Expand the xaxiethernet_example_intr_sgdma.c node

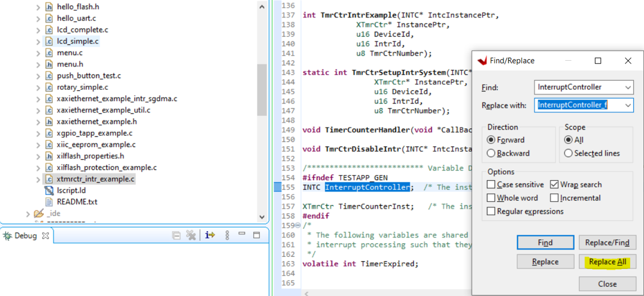(38, 99)
